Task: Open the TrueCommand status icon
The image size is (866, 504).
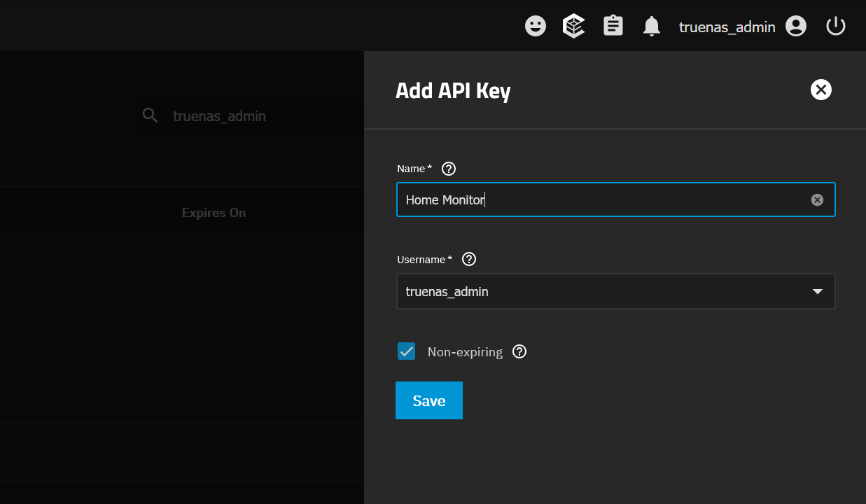Action: pos(574,27)
